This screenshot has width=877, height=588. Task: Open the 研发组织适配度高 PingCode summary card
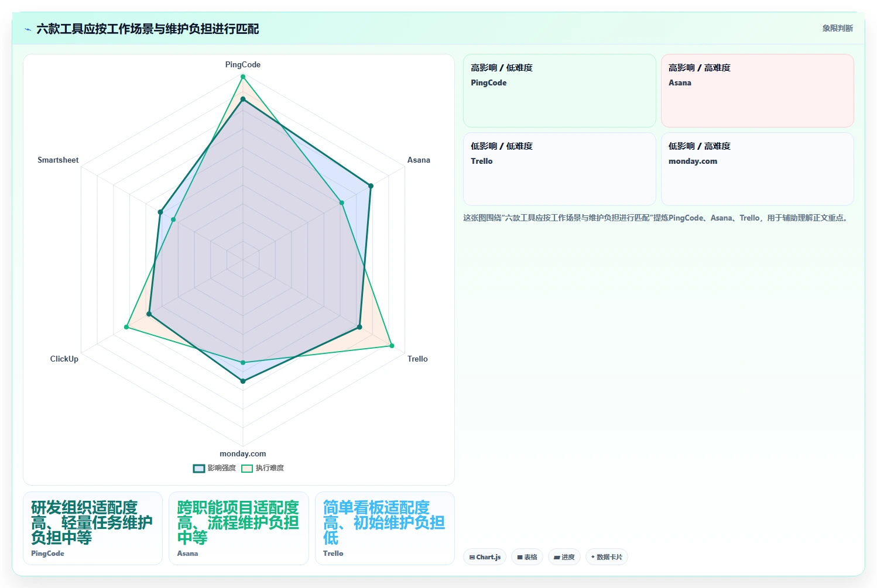click(x=93, y=528)
